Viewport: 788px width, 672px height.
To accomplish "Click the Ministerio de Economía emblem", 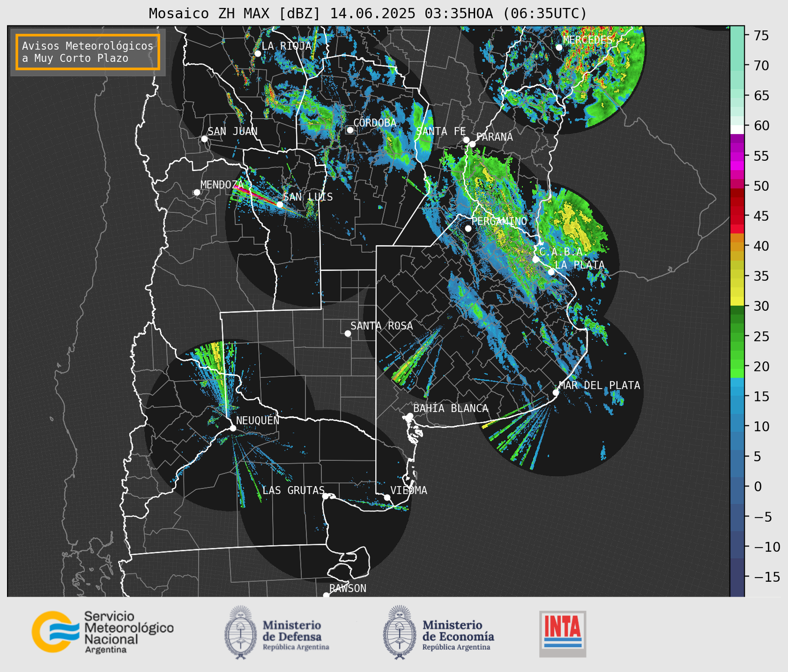I will [x=399, y=632].
